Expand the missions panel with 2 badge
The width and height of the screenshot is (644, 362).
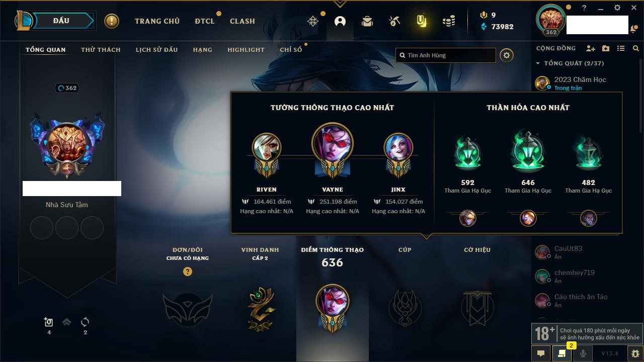[x=562, y=353]
